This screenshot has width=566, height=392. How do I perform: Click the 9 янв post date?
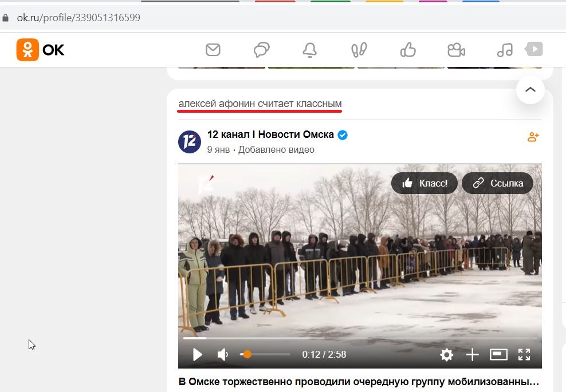tap(218, 150)
